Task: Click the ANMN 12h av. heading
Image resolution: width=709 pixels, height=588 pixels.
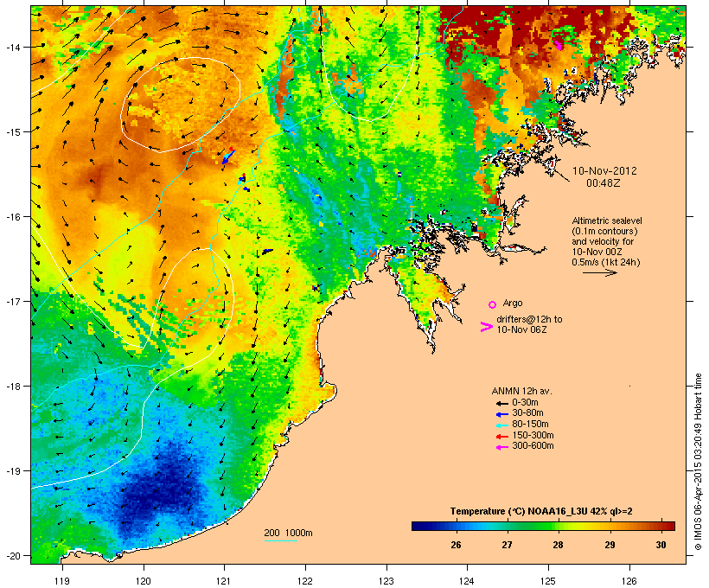Action: (521, 391)
